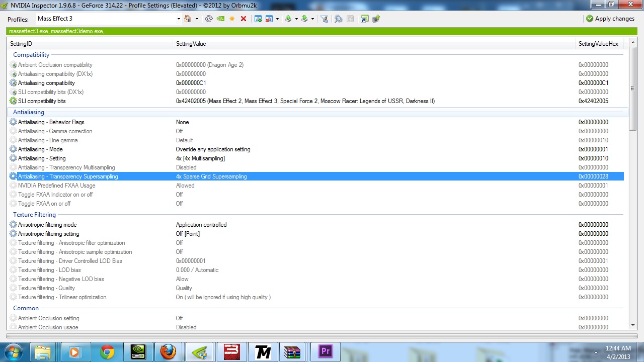Click gear icon of Anisotropic filtering mode
This screenshot has width=644, height=362.
tap(13, 225)
